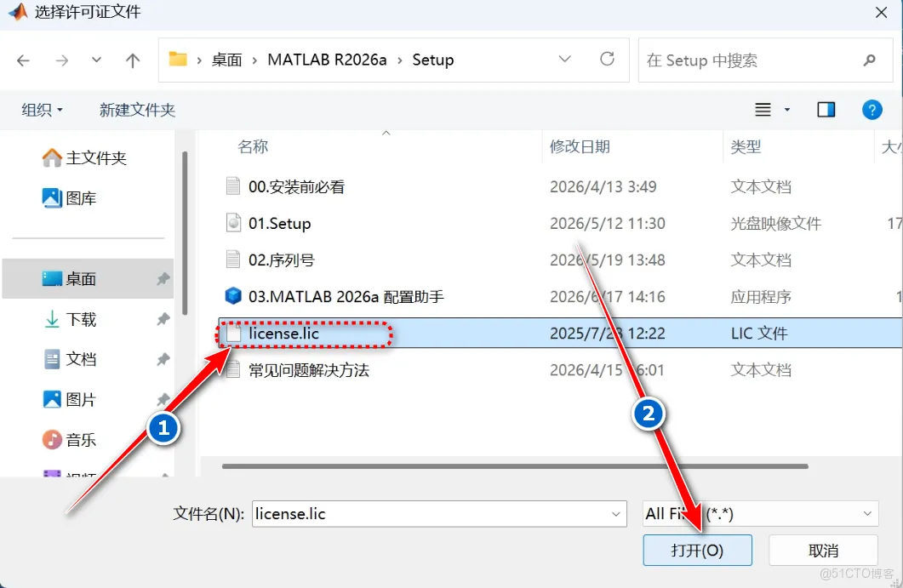Refresh the Setup folder view
Image resolution: width=903 pixels, height=588 pixels.
[x=607, y=59]
